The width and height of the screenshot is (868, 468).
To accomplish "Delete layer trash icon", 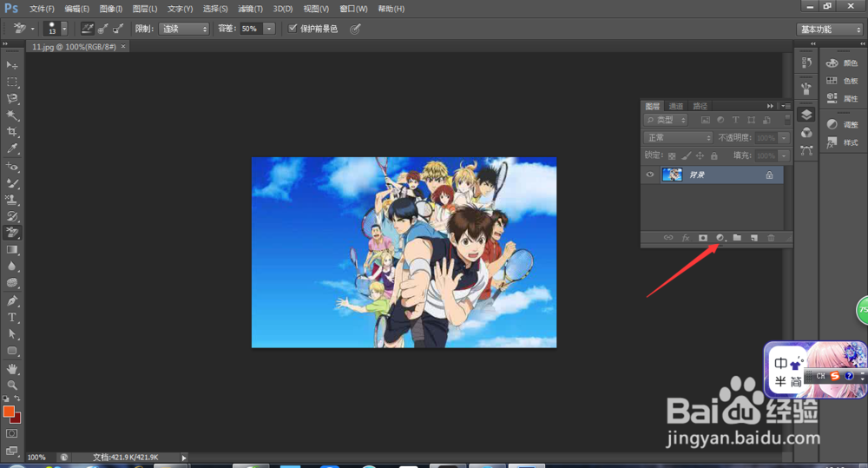I will pyautogui.click(x=771, y=238).
